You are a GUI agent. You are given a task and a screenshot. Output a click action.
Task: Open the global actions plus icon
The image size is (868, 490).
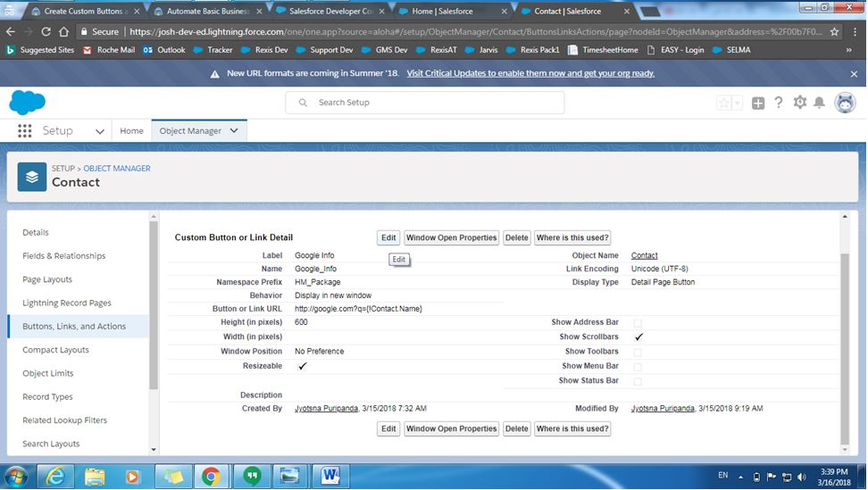(x=758, y=103)
